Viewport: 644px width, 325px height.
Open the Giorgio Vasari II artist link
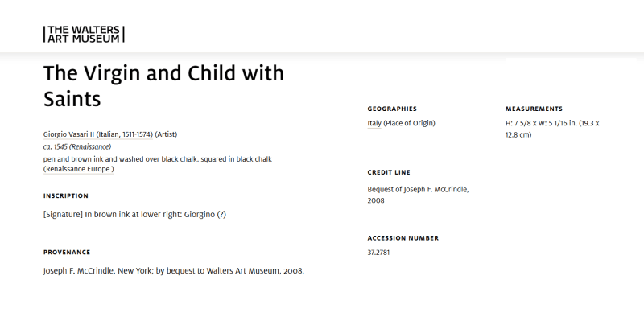tap(98, 134)
